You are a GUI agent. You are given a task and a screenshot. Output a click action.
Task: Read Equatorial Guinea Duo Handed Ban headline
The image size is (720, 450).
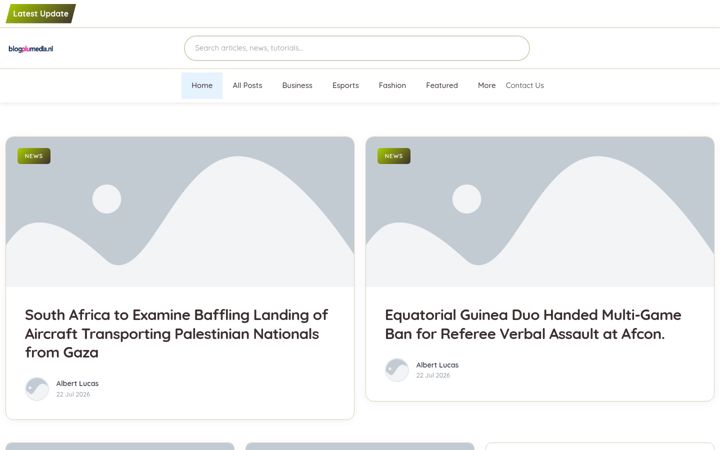click(533, 324)
